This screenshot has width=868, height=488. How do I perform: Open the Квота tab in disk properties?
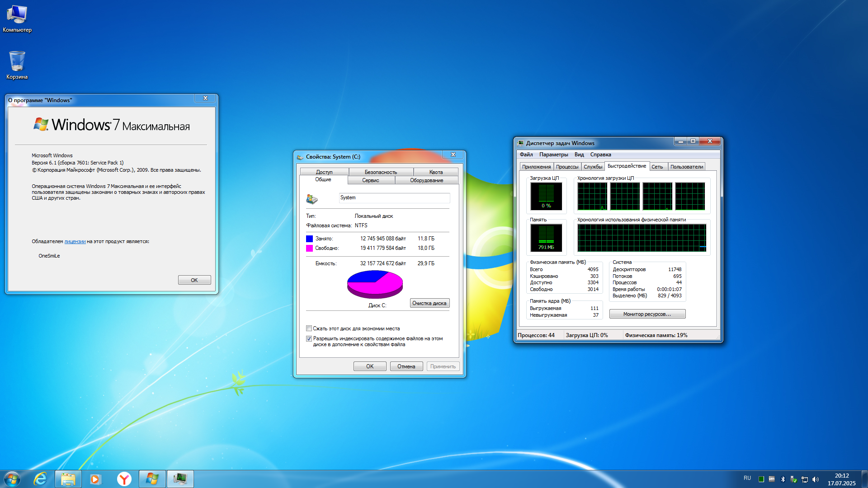[x=436, y=172]
